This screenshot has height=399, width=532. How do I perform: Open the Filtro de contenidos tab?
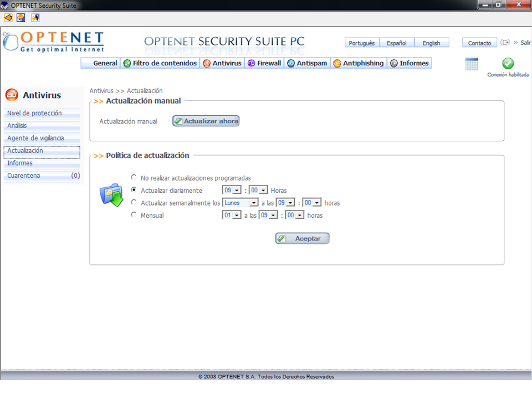160,63
